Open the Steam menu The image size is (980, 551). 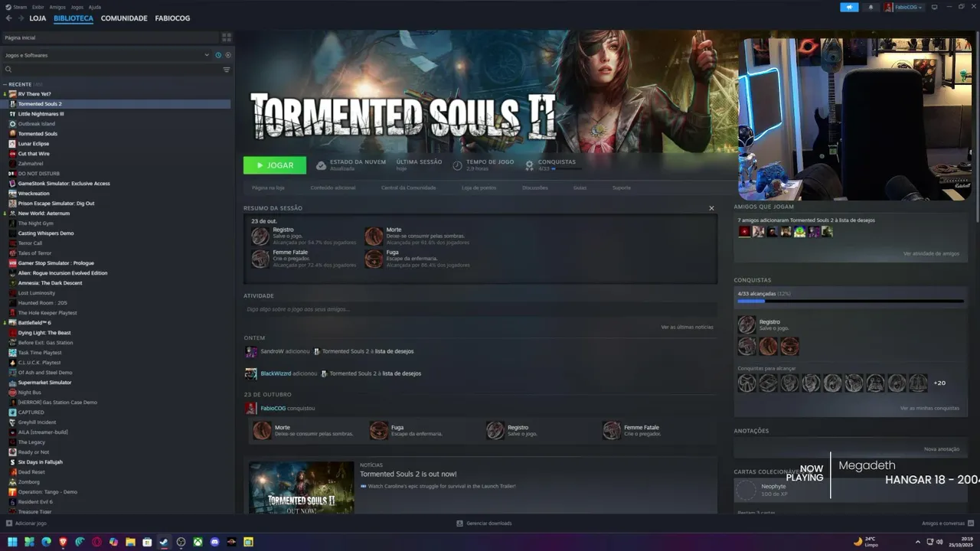click(20, 7)
